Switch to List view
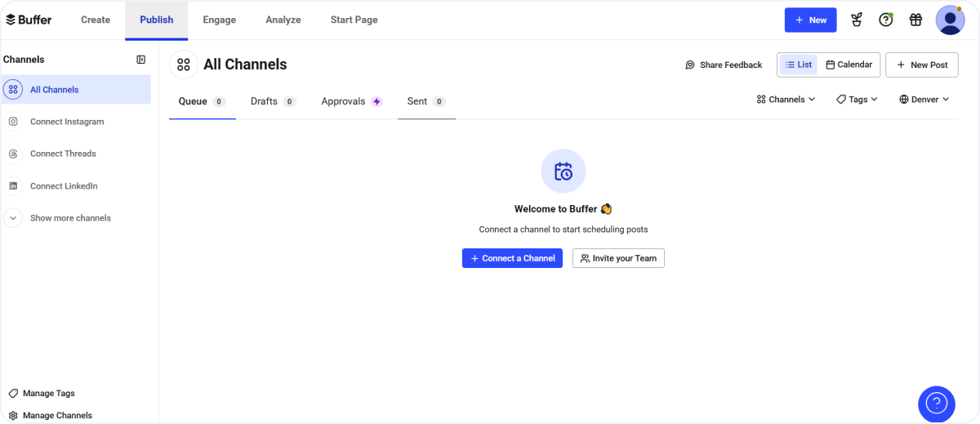This screenshot has width=980, height=424. [x=798, y=65]
